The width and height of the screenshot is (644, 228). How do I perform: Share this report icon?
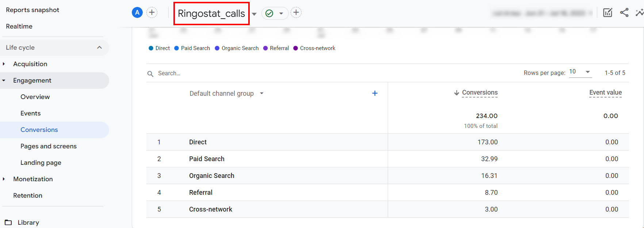[624, 13]
